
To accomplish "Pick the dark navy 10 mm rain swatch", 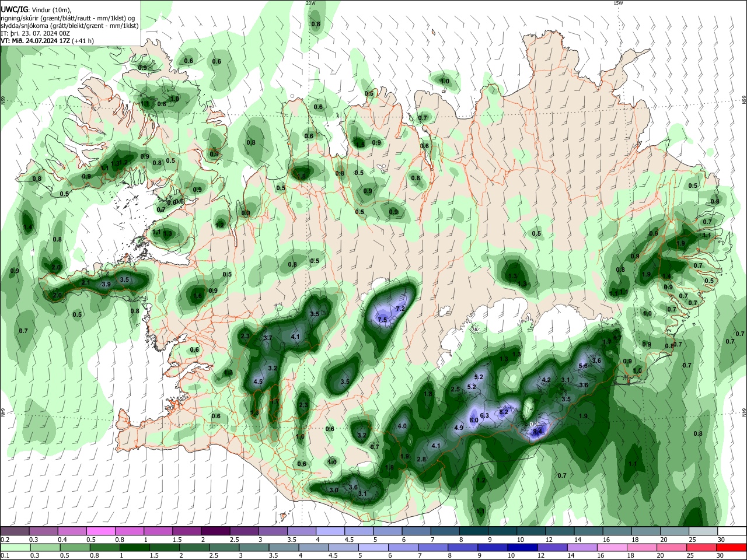I will (x=522, y=547).
